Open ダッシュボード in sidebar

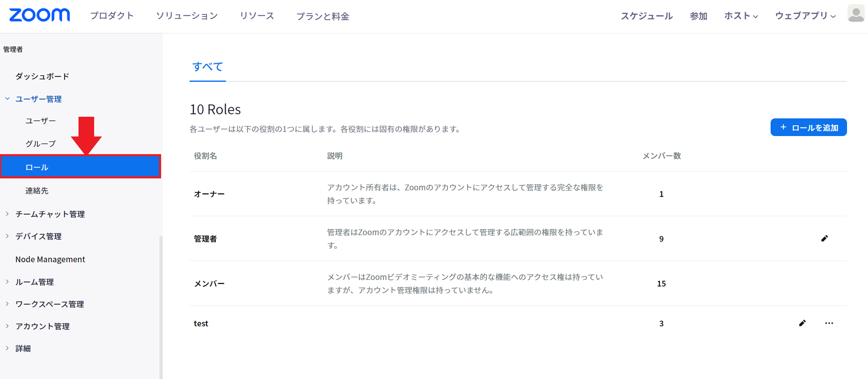coord(42,76)
